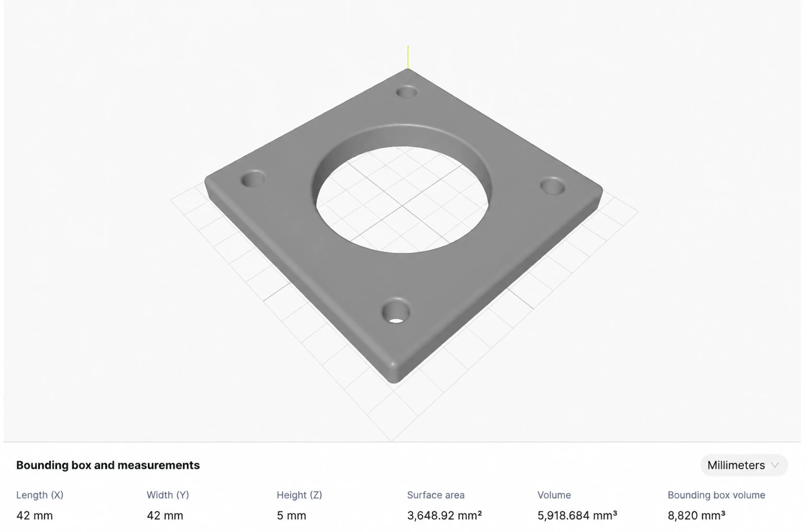
Task: Click the 'Length (X)' label
Action: 40,495
